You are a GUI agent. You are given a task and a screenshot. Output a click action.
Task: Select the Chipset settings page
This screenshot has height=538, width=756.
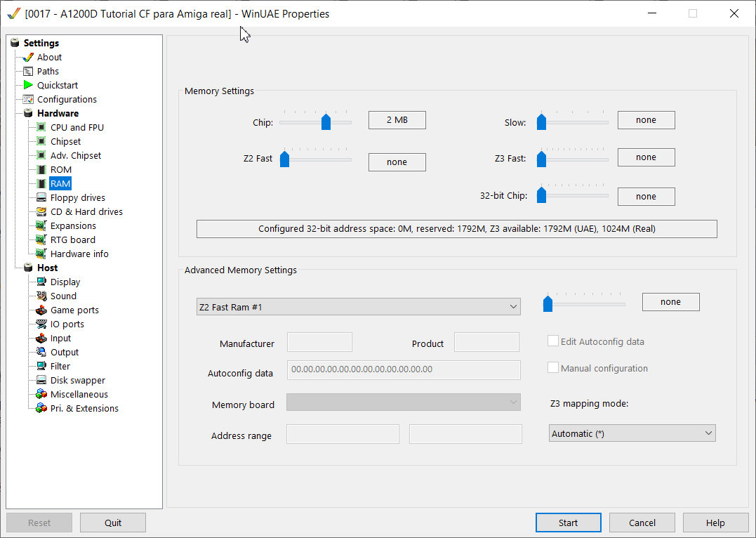click(x=65, y=141)
